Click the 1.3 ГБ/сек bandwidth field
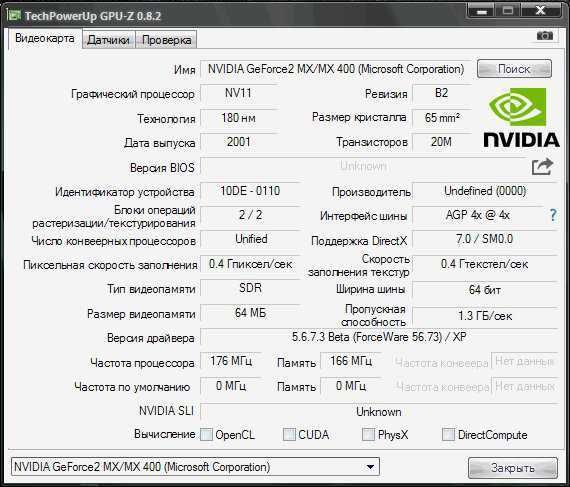570x487 pixels. click(x=485, y=316)
